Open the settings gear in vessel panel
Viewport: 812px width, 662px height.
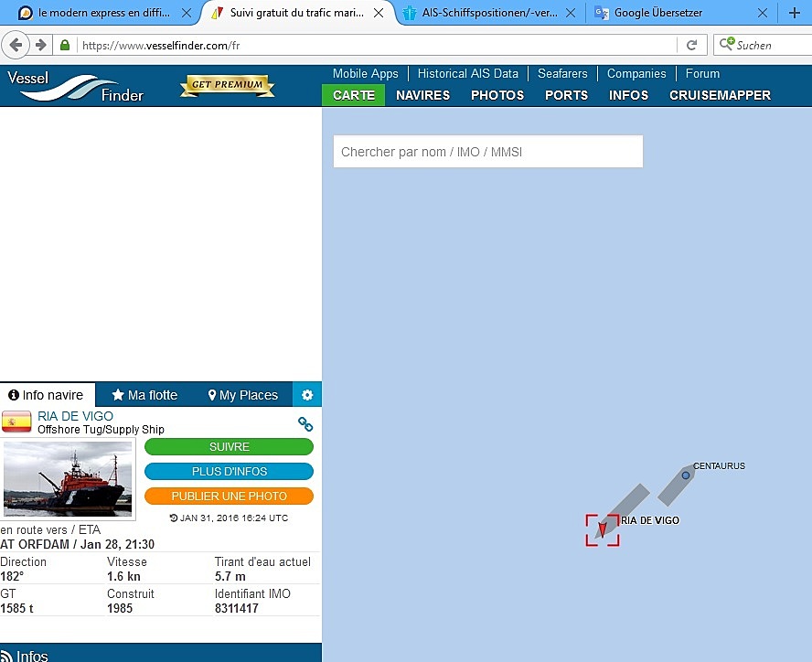click(307, 395)
